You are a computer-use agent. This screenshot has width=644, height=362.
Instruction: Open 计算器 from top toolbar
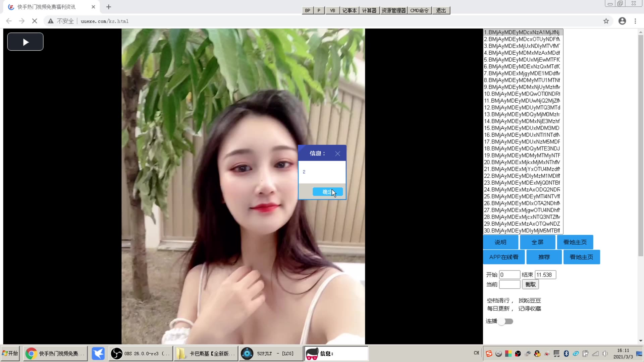pyautogui.click(x=369, y=10)
